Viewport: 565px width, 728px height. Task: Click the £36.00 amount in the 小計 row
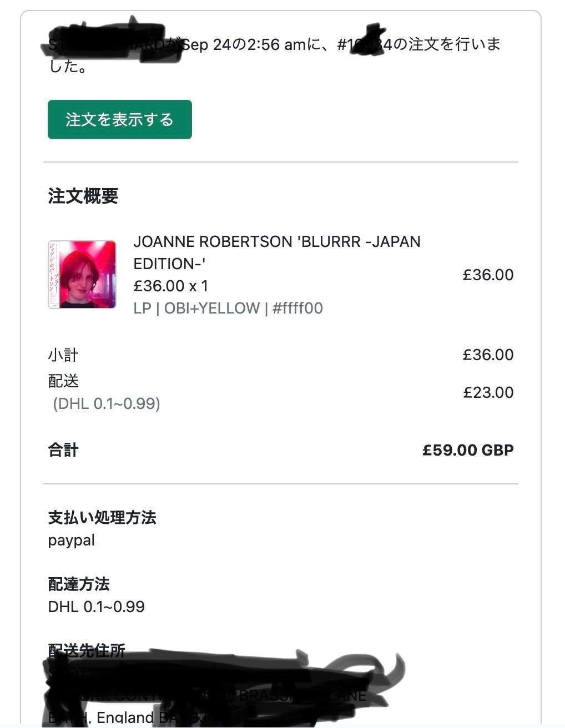[488, 355]
